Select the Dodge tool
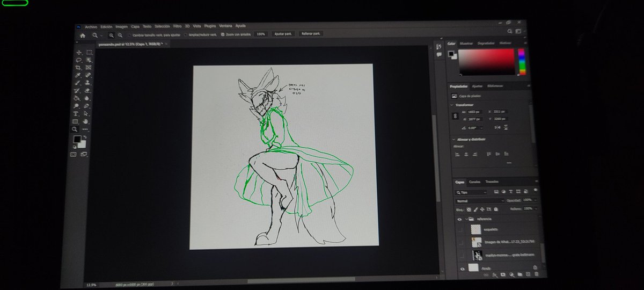 click(x=76, y=106)
